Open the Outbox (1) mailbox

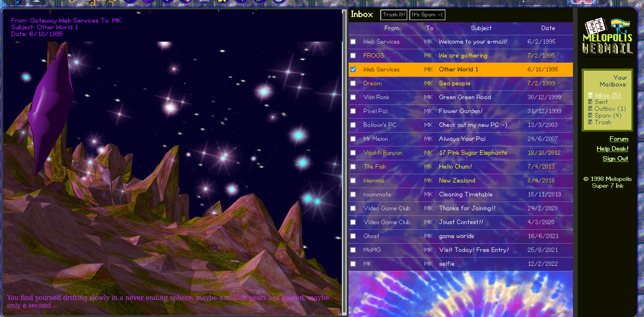[610, 109]
